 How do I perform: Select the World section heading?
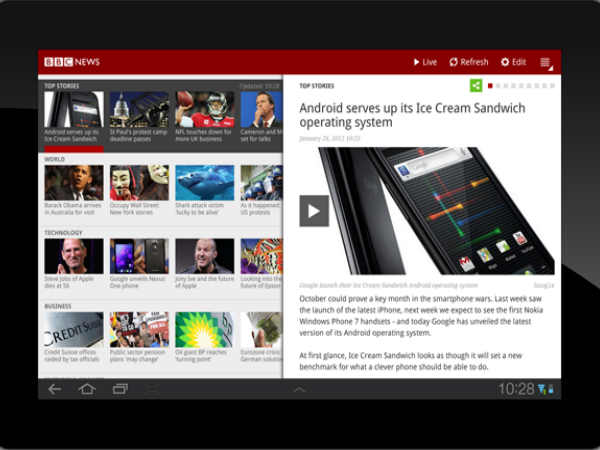[x=55, y=159]
